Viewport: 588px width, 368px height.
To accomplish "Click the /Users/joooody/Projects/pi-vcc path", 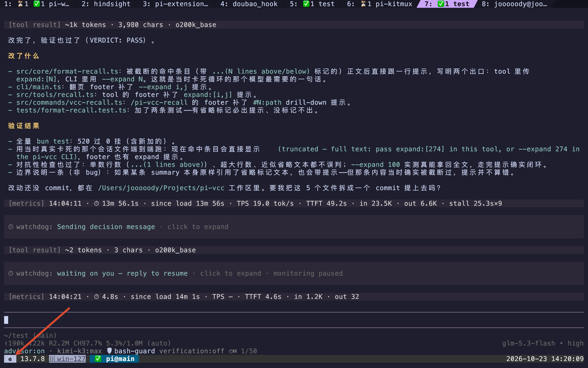I will click(161, 188).
